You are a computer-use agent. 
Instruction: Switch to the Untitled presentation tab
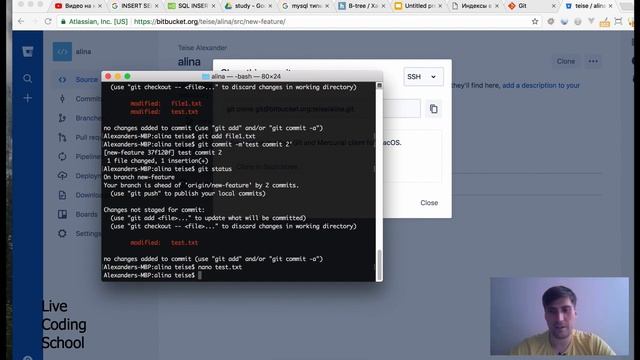[418, 6]
